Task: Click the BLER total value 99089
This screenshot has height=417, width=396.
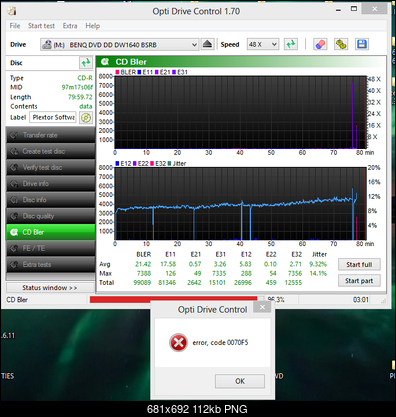Action: (x=142, y=282)
